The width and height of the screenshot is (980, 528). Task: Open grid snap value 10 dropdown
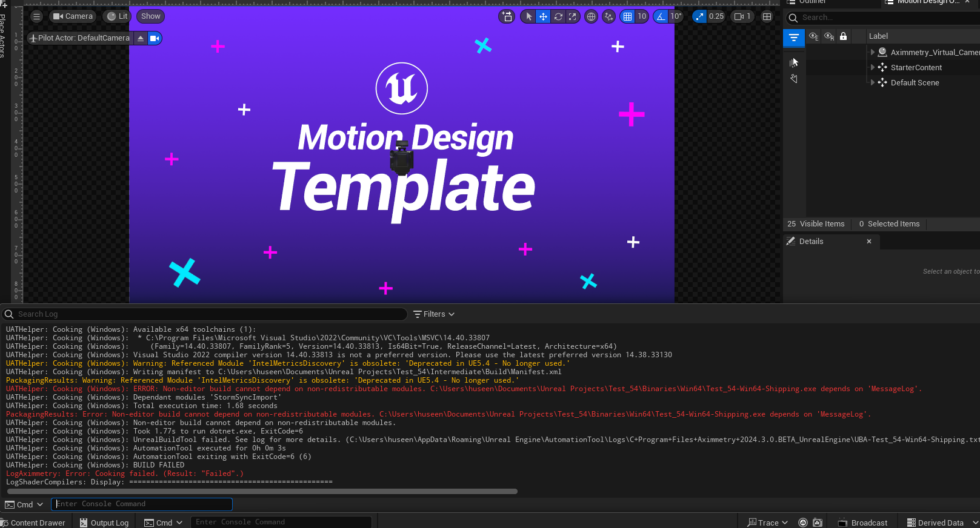pyautogui.click(x=642, y=16)
